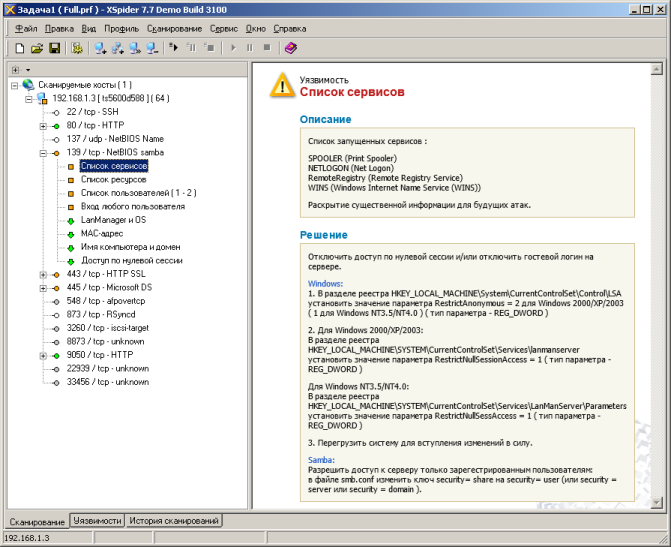Collapse the Сканируемые хосты root node

click(x=15, y=85)
